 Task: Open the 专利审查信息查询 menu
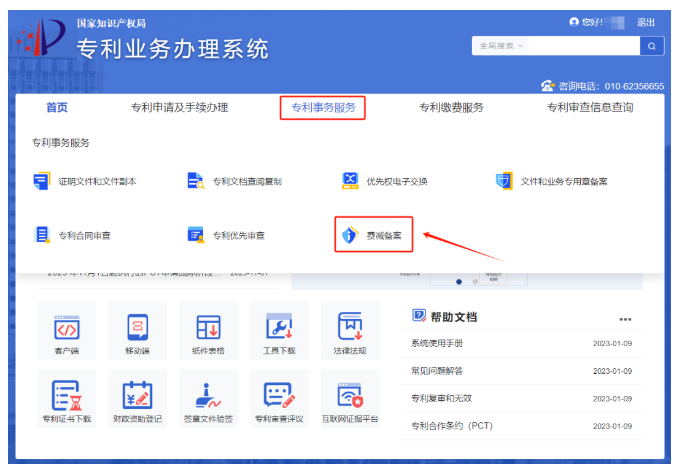[x=590, y=107]
